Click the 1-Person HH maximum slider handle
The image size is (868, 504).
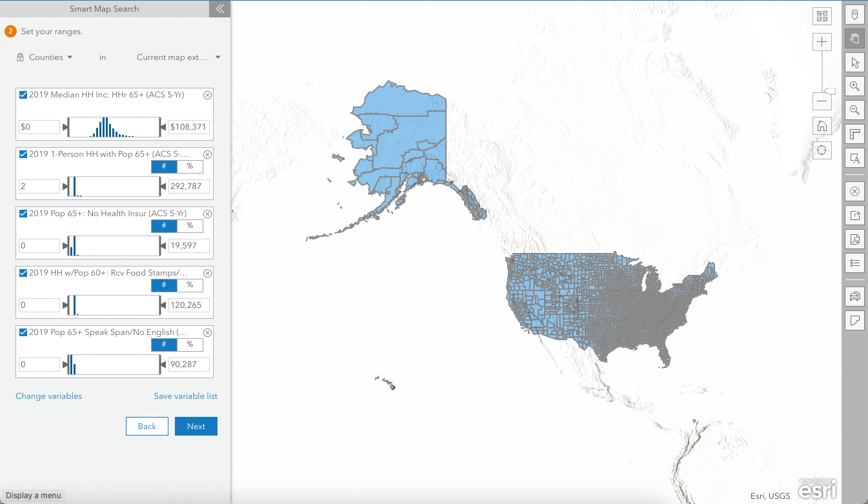163,186
